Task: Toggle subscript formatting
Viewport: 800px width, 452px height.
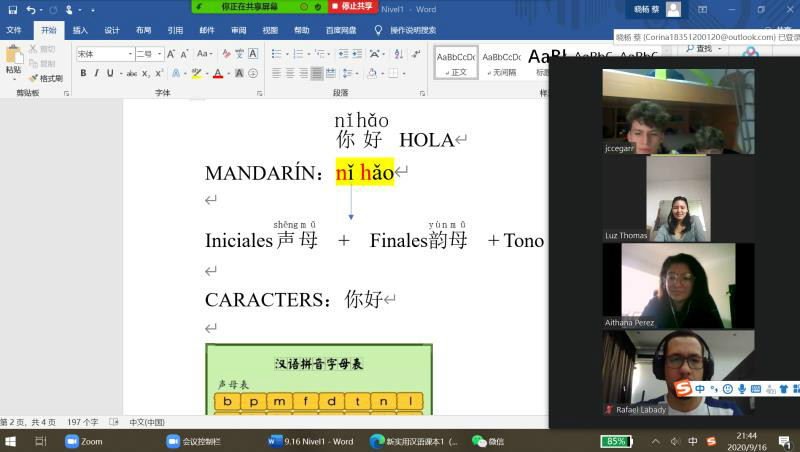Action: (x=147, y=73)
